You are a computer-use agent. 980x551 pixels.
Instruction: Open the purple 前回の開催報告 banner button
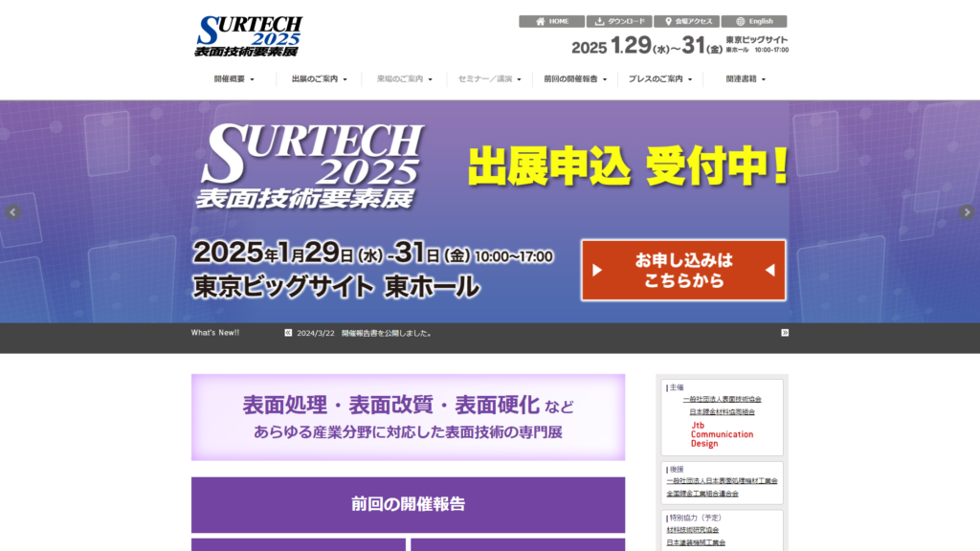(x=408, y=505)
